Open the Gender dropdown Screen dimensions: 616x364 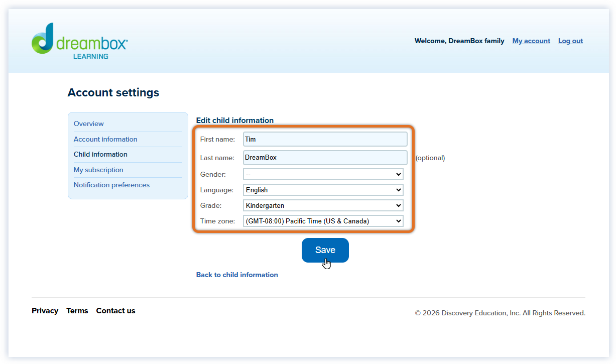[x=323, y=174]
